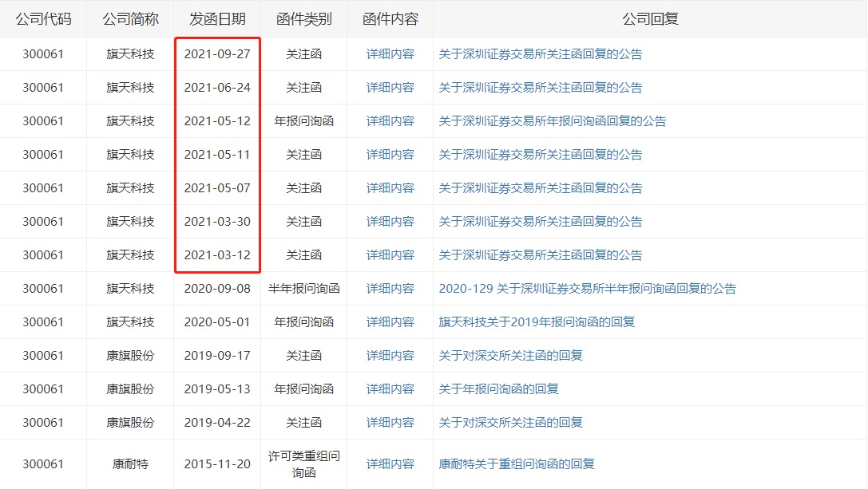868x489 pixels.
Task: Open 详细内容 for the 2021-03-12 关注函
Action: (389, 255)
